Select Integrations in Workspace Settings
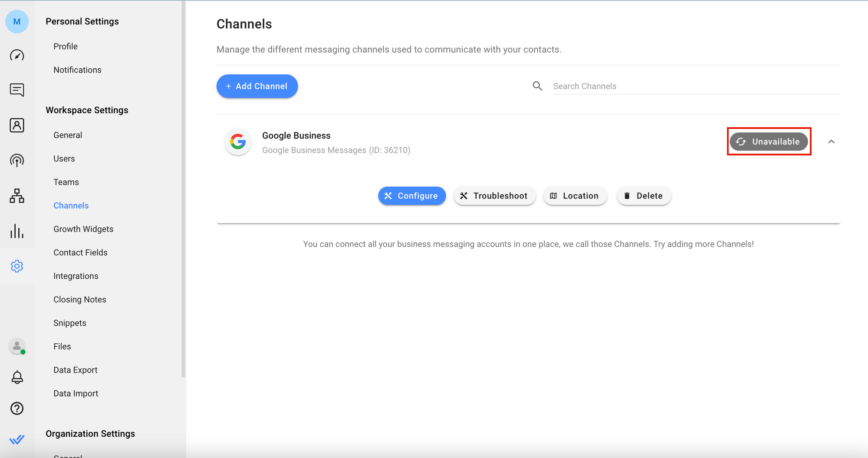This screenshot has height=458, width=868. point(76,276)
